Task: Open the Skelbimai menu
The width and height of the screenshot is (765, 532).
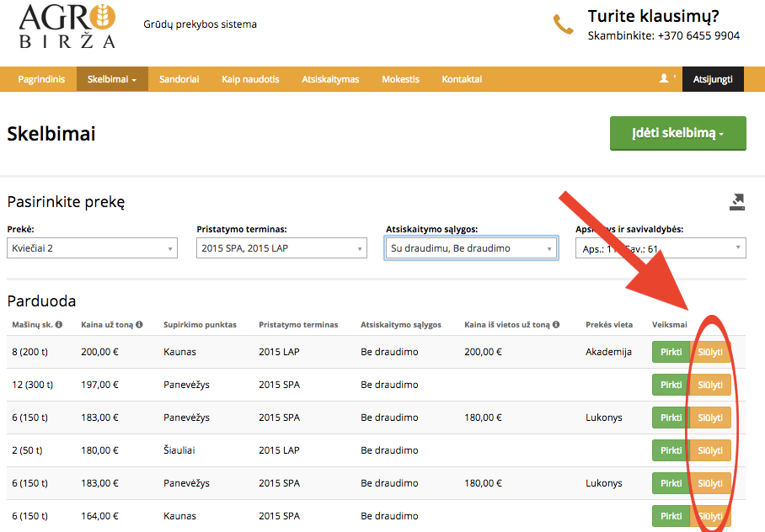Action: 112,79
